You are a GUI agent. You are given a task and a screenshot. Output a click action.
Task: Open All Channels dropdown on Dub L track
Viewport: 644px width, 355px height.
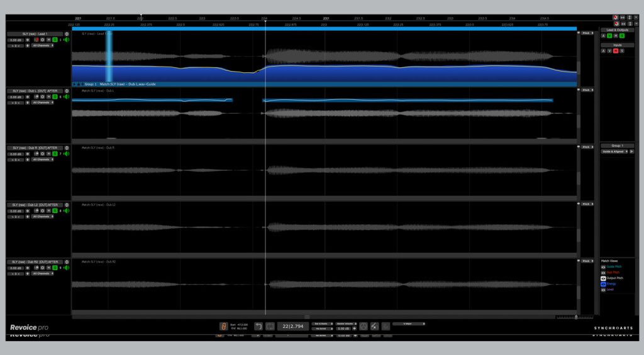43,102
